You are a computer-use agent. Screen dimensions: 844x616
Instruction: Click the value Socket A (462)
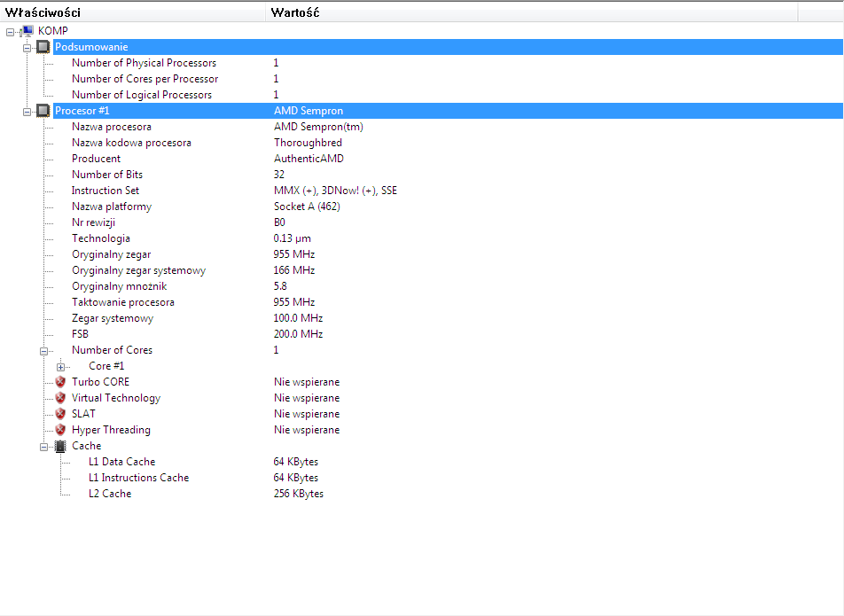pos(307,207)
